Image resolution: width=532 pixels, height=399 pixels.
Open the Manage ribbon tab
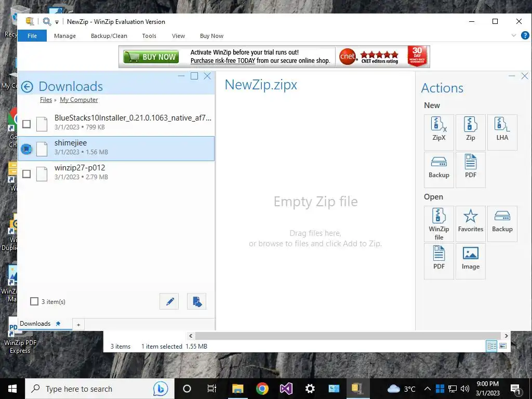(x=65, y=36)
